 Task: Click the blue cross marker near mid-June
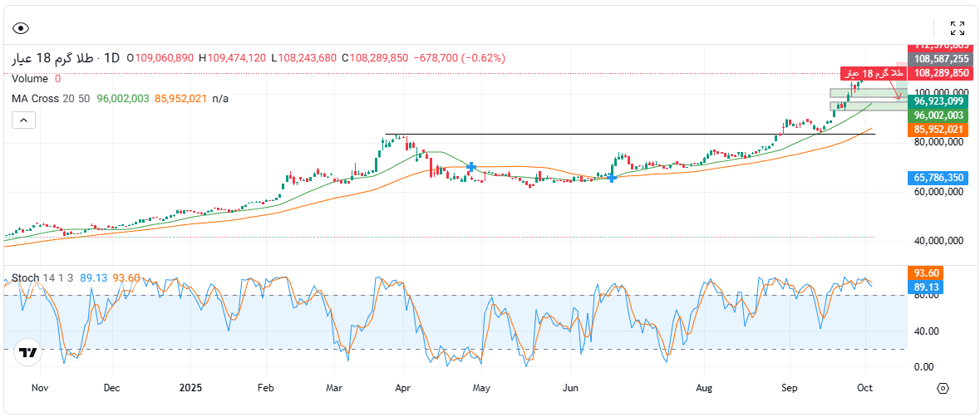(612, 178)
